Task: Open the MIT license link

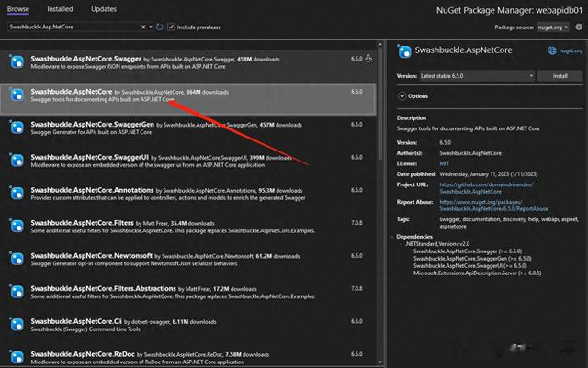Action: coord(444,163)
